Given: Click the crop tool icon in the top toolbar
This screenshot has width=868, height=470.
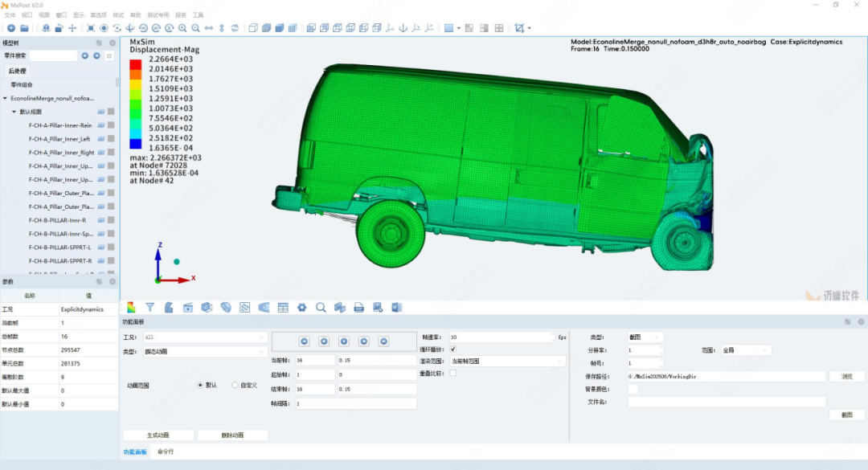Looking at the screenshot, I should click(x=519, y=28).
